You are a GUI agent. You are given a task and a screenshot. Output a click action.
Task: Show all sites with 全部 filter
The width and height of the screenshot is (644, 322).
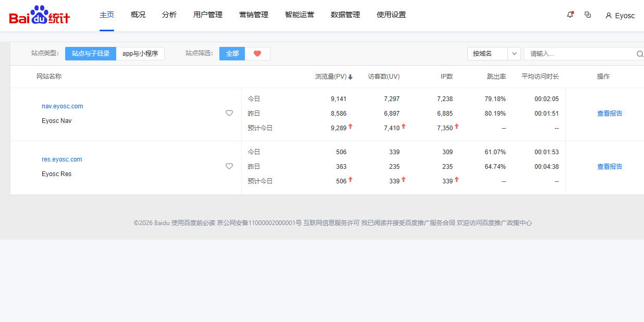click(232, 54)
